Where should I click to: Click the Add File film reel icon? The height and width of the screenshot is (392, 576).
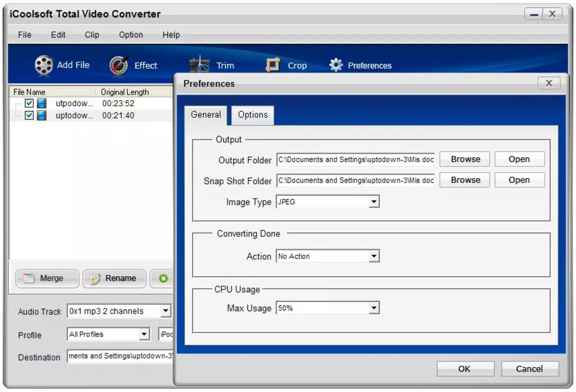pos(44,65)
